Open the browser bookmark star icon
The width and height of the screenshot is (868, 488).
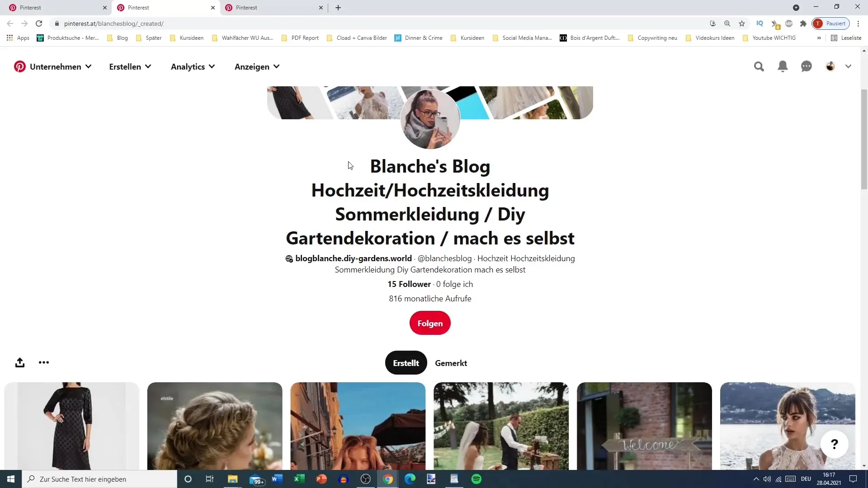741,24
